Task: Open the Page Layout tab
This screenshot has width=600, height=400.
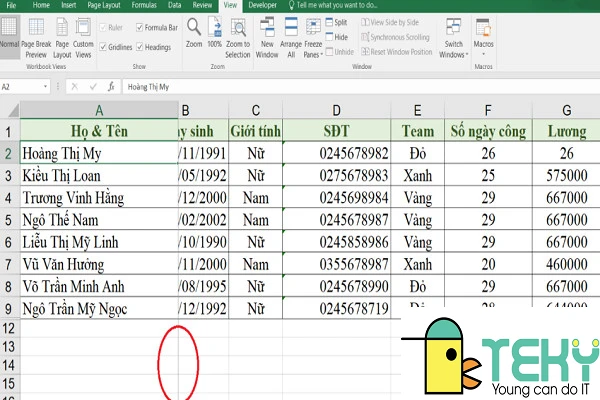Action: (104, 5)
